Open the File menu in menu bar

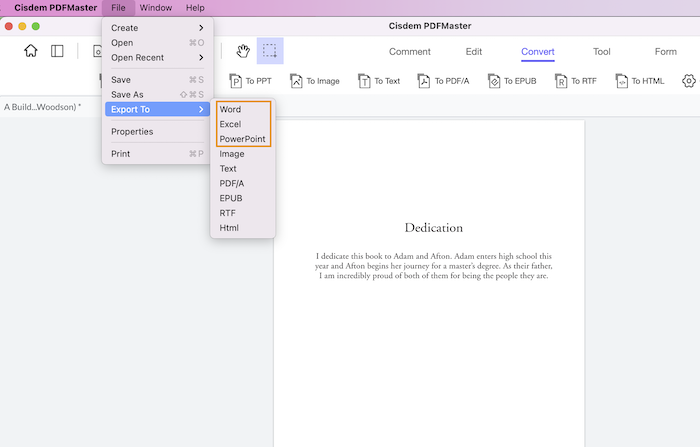(x=118, y=8)
